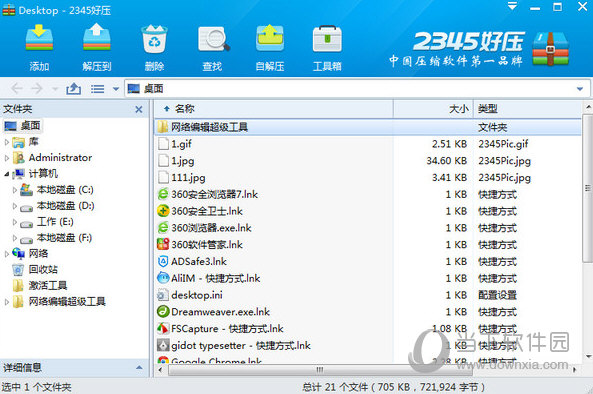This screenshot has height=394, width=593.
Task: Expand the address bar path dropdown
Action: (x=580, y=89)
